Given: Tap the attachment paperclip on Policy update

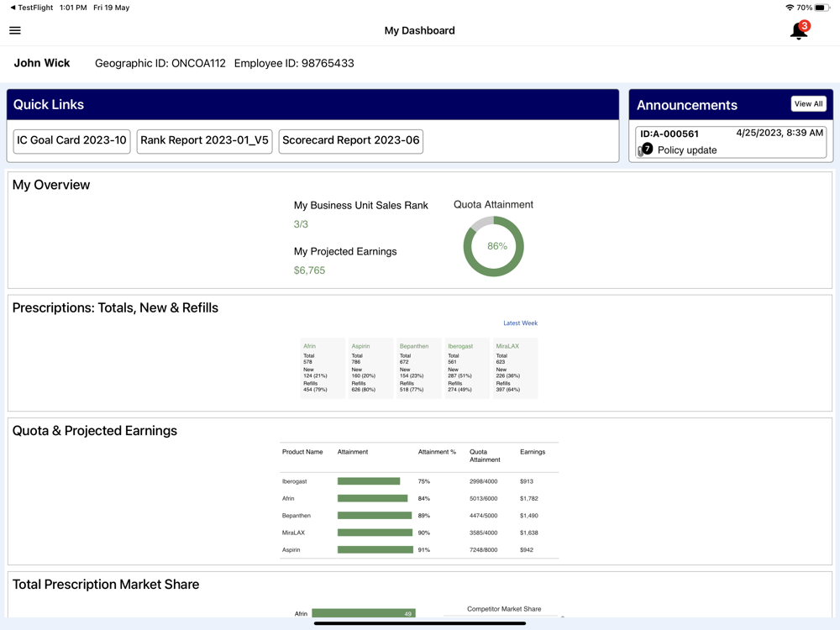Looking at the screenshot, I should [640, 151].
